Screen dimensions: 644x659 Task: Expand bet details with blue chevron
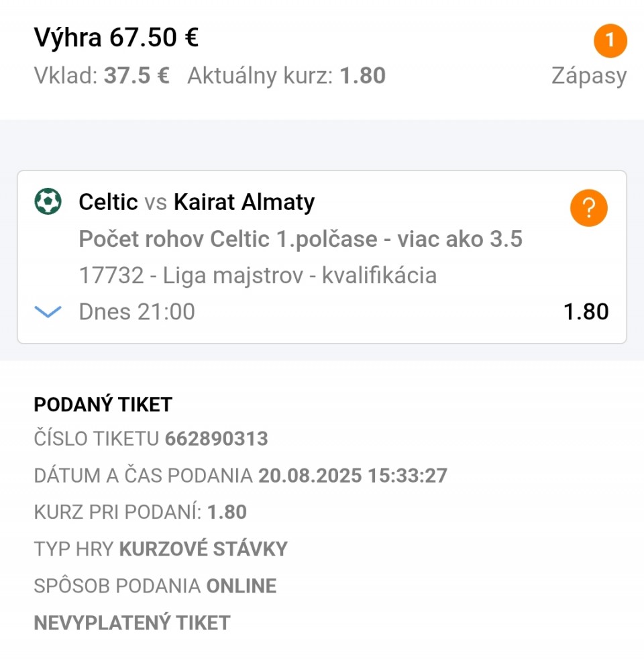pyautogui.click(x=48, y=312)
